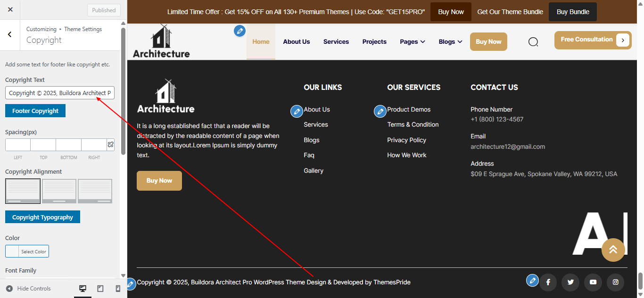
Task: Click the scroll-to-top chevron icon
Action: point(613,250)
